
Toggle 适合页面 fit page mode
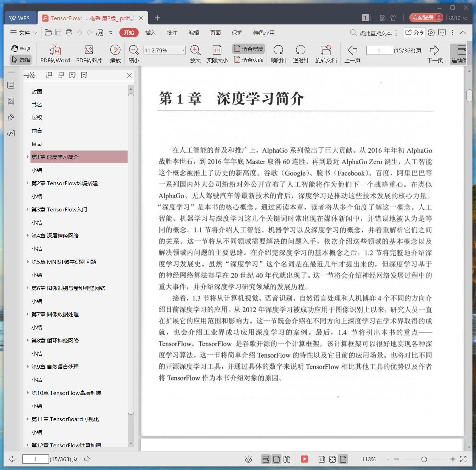coord(248,60)
